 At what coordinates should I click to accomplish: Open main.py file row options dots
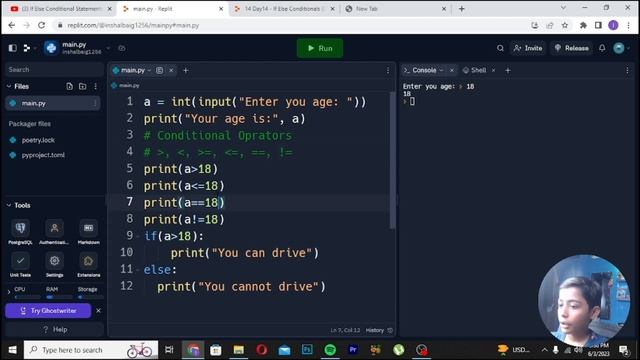click(x=95, y=103)
